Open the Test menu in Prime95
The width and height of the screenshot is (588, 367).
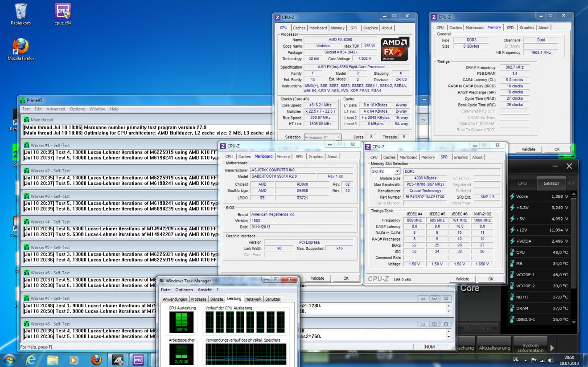[x=26, y=109]
